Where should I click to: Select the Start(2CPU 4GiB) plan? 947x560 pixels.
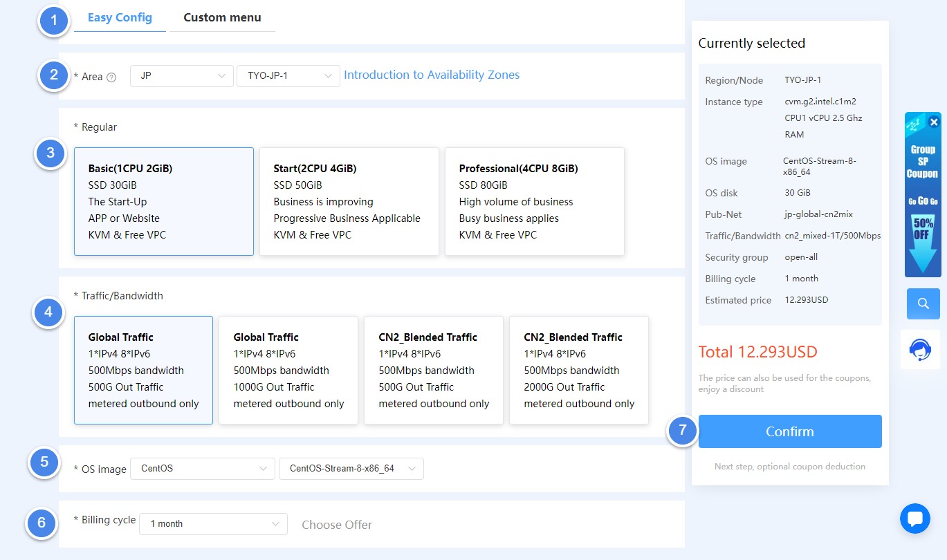click(x=349, y=201)
